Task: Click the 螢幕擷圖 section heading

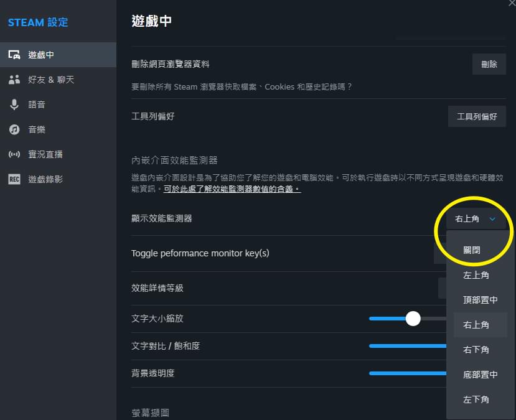Action: (x=150, y=413)
